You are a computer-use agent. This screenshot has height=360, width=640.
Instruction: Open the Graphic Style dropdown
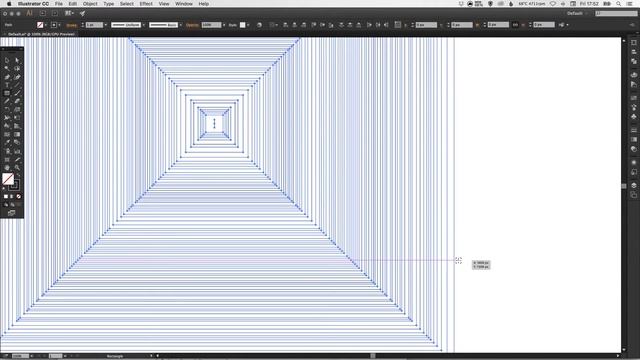coord(248,25)
